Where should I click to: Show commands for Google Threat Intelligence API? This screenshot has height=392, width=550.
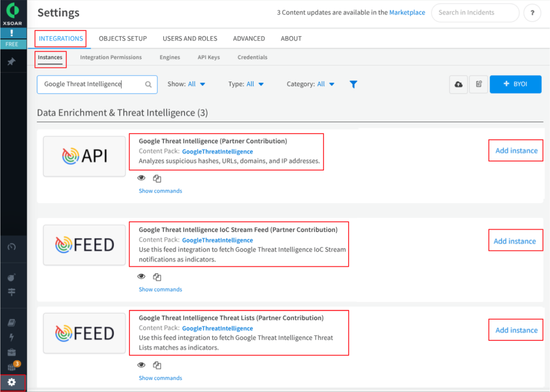(x=161, y=191)
